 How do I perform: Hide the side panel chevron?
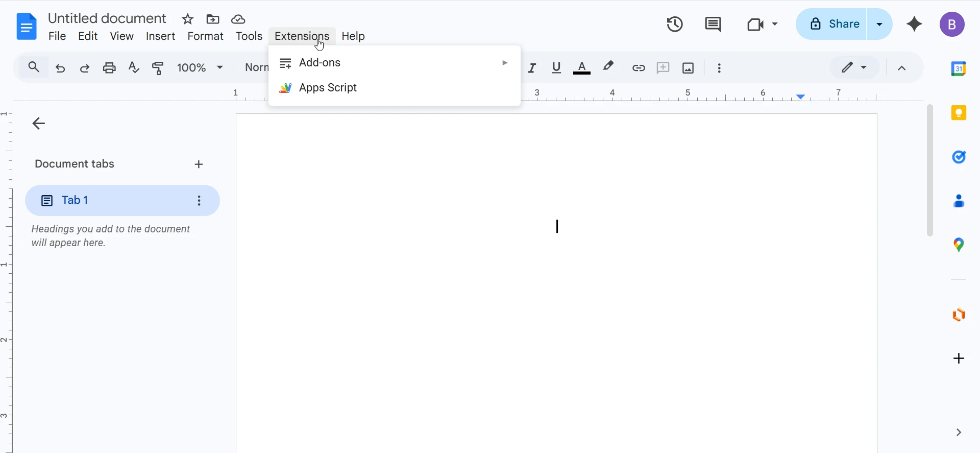tap(959, 433)
